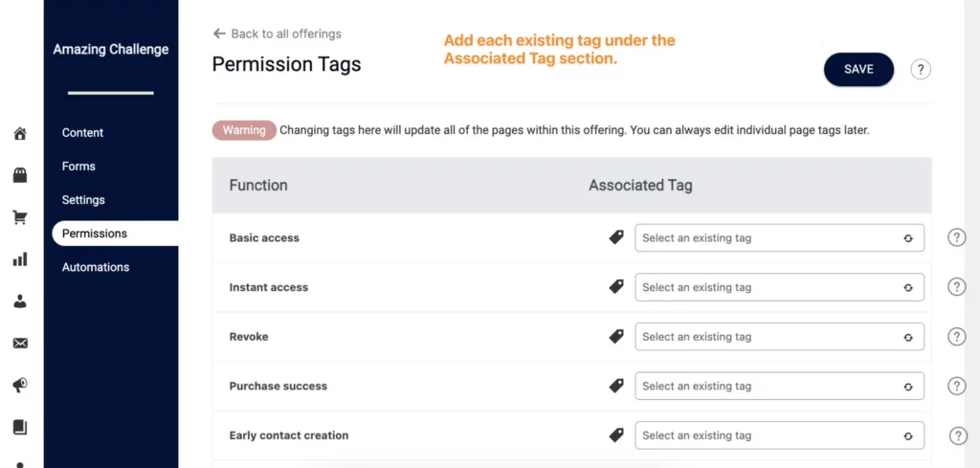The width and height of the screenshot is (980, 468).
Task: Select the Content sidebar menu item
Action: click(x=82, y=132)
